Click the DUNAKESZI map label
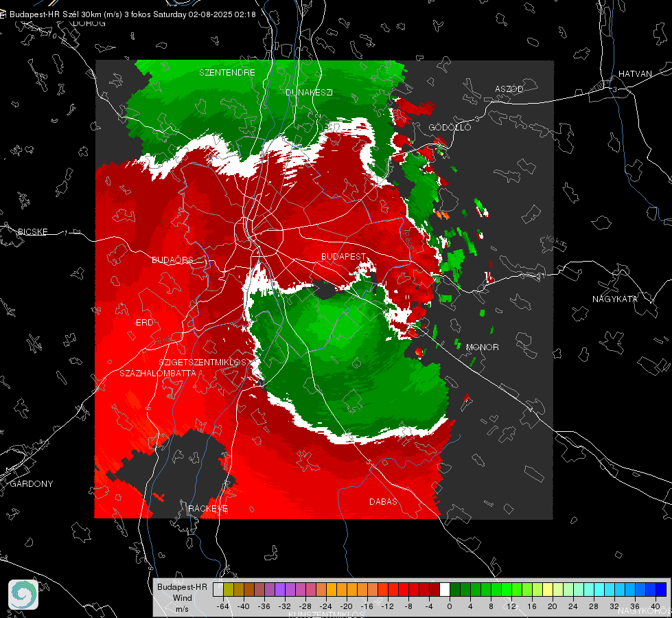The width and height of the screenshot is (672, 618). point(309,92)
